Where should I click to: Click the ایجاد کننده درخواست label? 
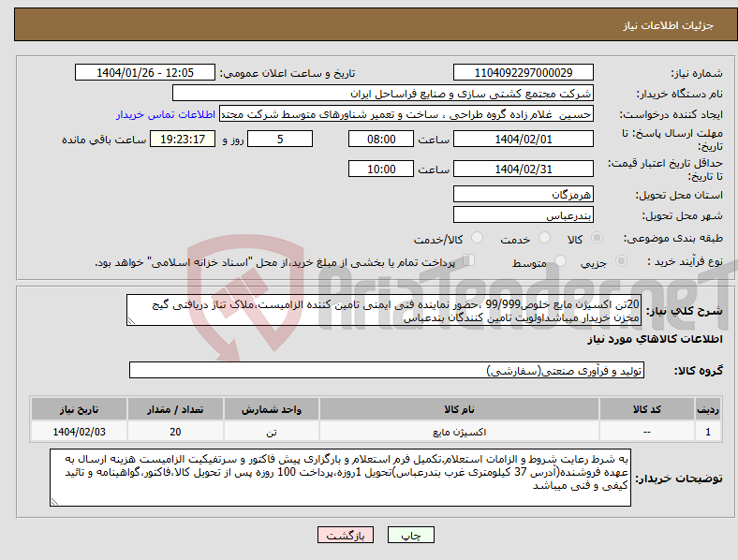(671, 114)
